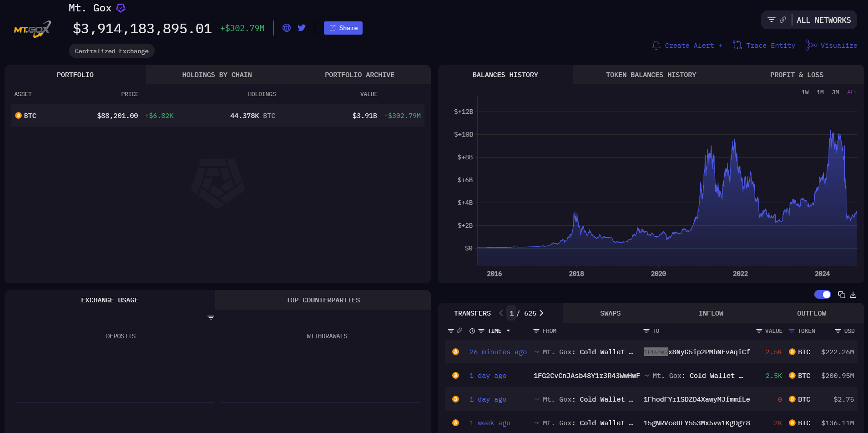Click the 2024 peak on balances chart
868x433 pixels.
pyautogui.click(x=831, y=132)
